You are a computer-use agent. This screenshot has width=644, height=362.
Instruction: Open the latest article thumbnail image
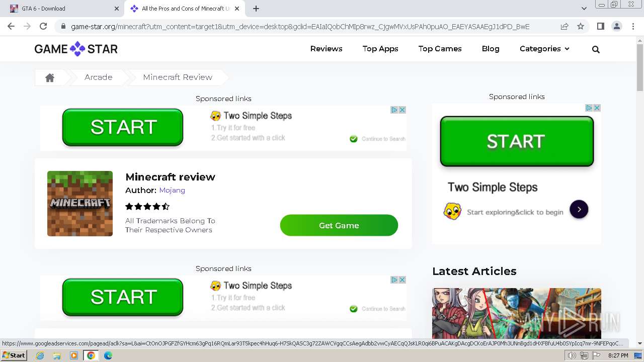coord(517,313)
